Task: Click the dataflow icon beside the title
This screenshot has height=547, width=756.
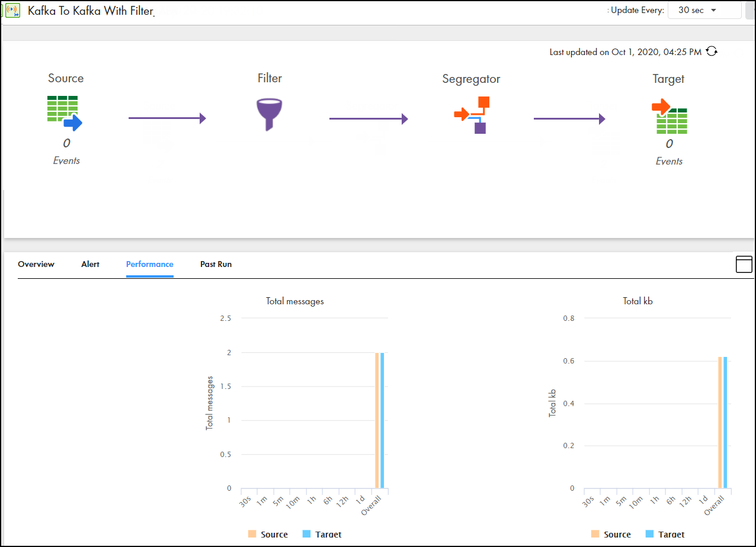Action: tap(13, 11)
